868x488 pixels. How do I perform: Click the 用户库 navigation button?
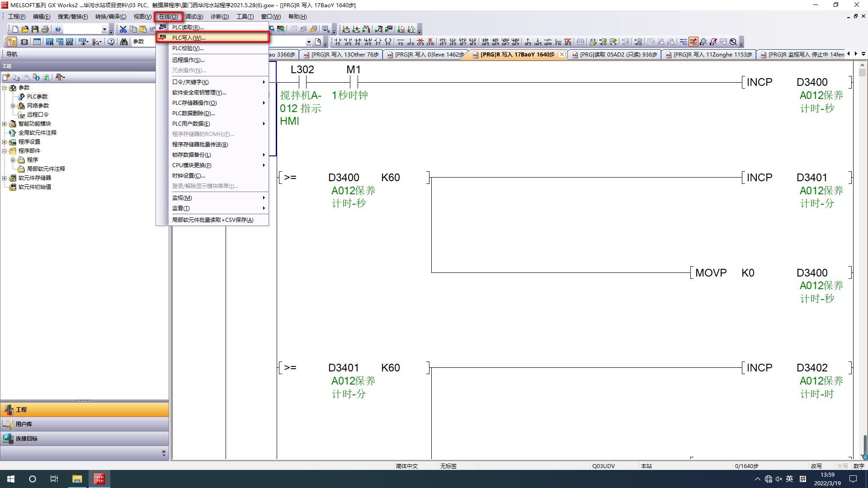pos(24,424)
